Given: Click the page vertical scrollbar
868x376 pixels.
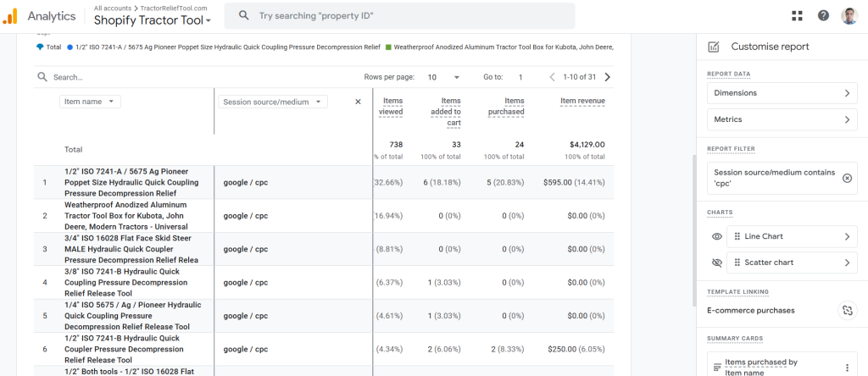Looking at the screenshot, I should click(693, 229).
